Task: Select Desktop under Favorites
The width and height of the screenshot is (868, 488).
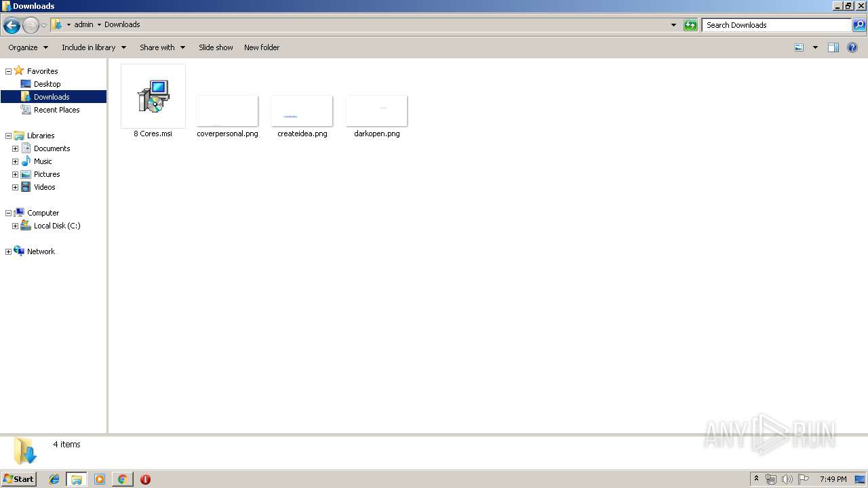Action: (47, 84)
